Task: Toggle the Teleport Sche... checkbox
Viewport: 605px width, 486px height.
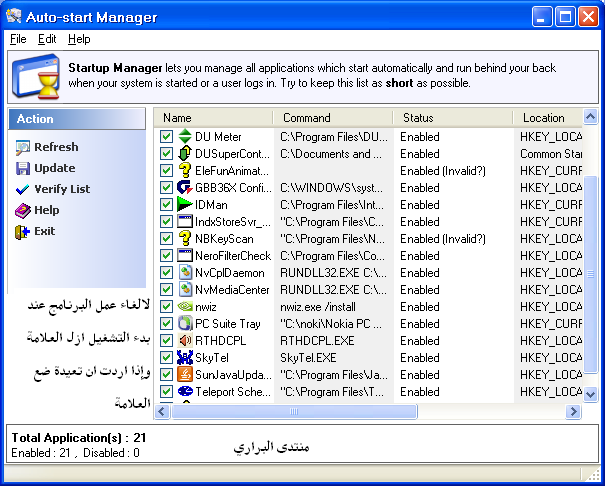Action: (x=166, y=391)
